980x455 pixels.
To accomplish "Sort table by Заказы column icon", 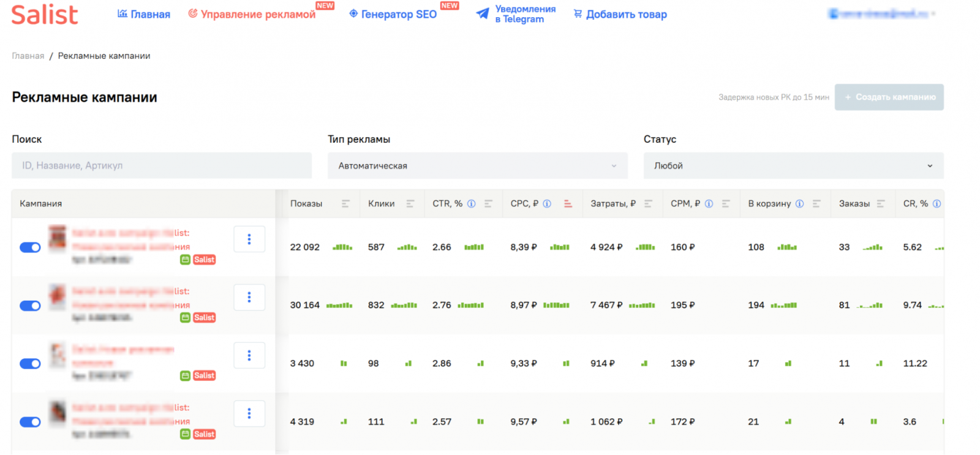I will (881, 204).
